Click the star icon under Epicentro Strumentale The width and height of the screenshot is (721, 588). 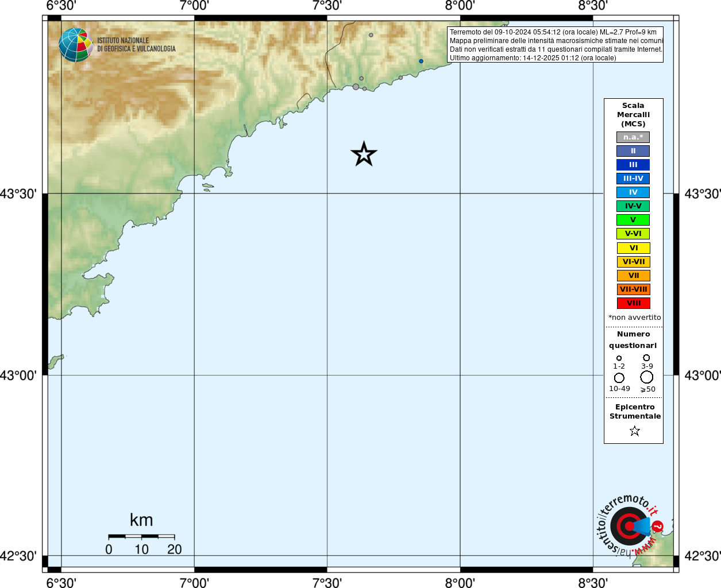click(635, 431)
